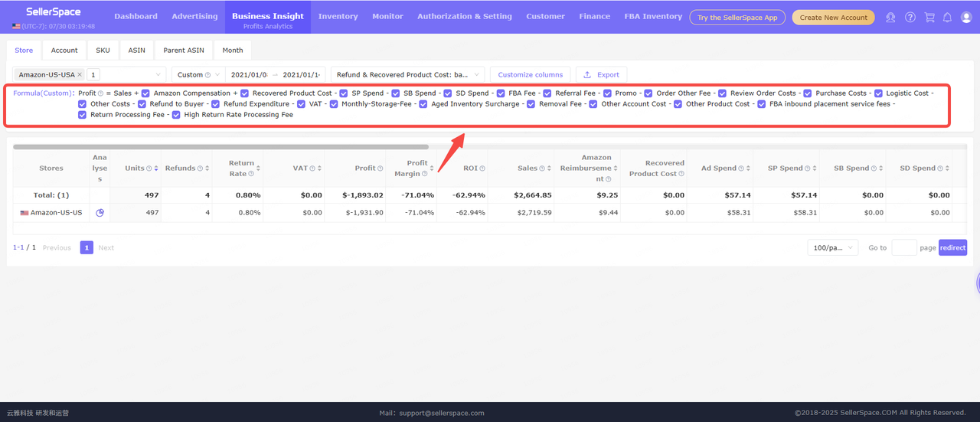Show the formula Profit help icon

100,93
